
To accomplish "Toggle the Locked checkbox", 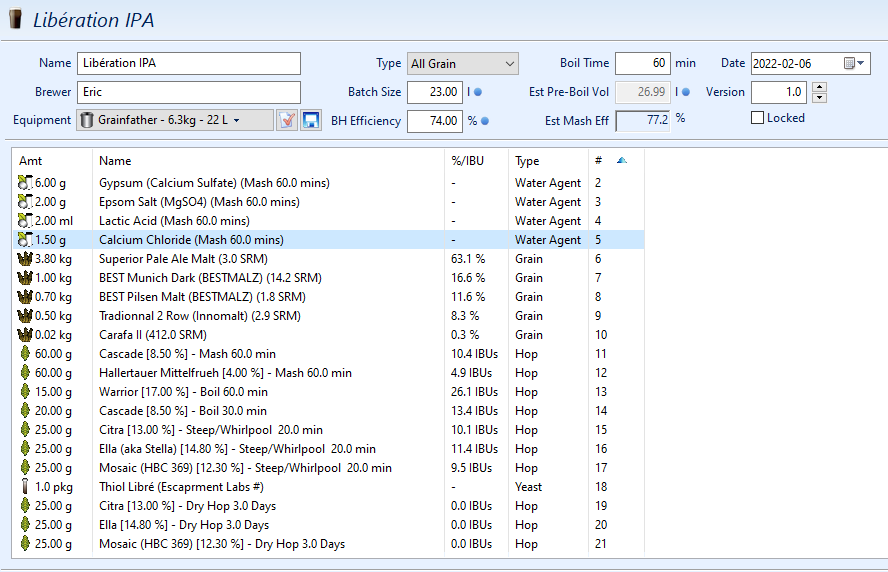I will 757,118.
